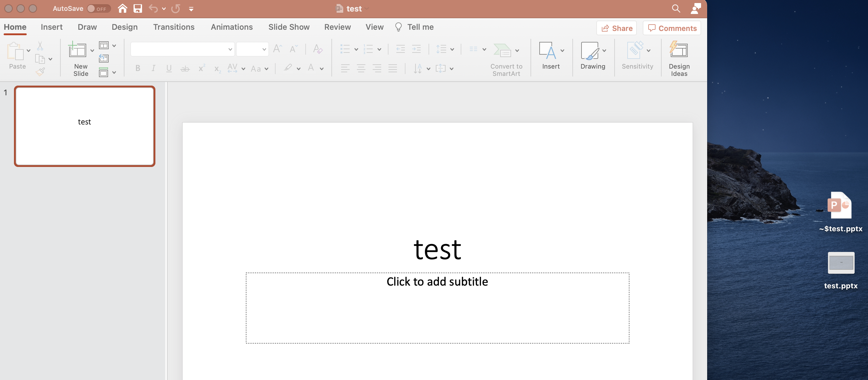Open the Comments button

672,28
